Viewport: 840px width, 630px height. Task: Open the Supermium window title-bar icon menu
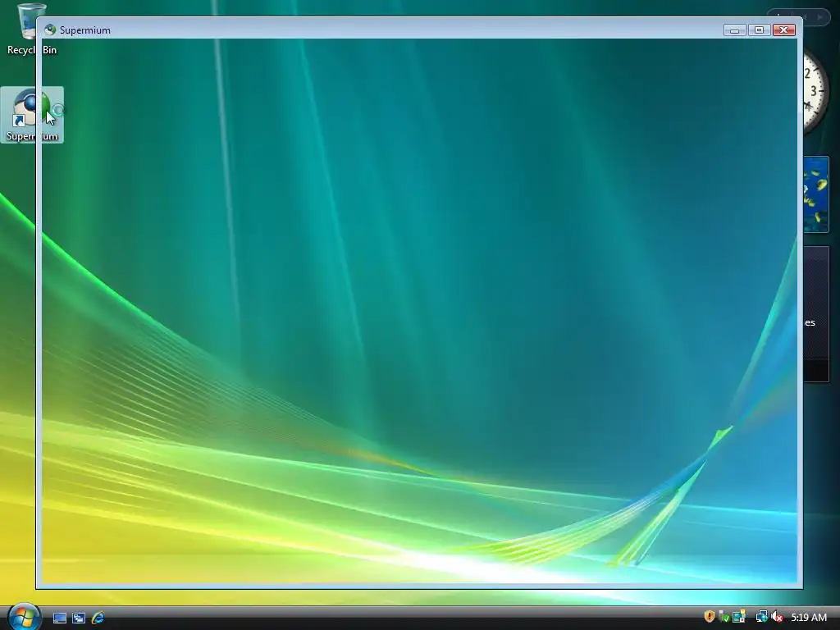pos(50,30)
